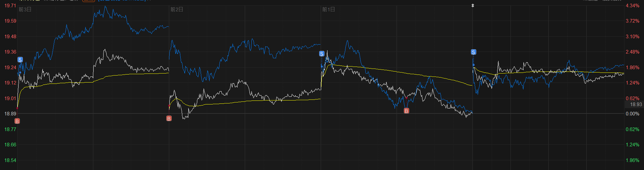Image resolution: width=644 pixels, height=170 pixels.
Task: Click the 19.36 price axis label
Action: pyautogui.click(x=10, y=52)
